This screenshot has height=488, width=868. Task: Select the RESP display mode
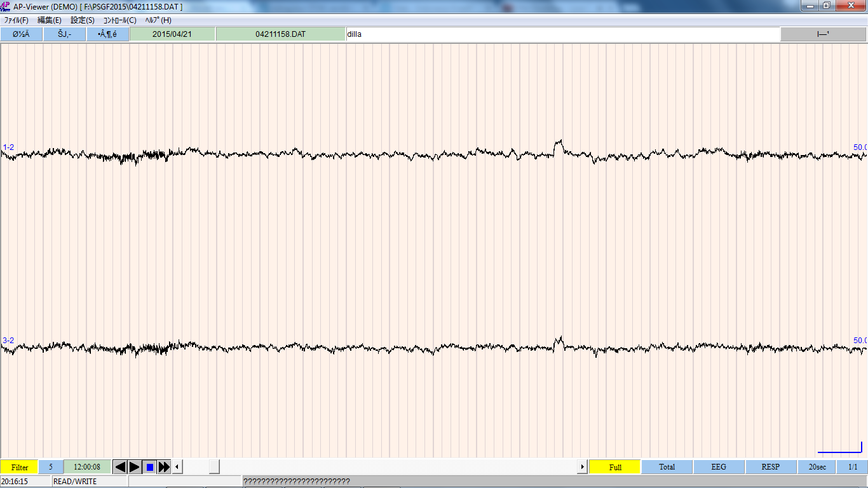pos(770,467)
